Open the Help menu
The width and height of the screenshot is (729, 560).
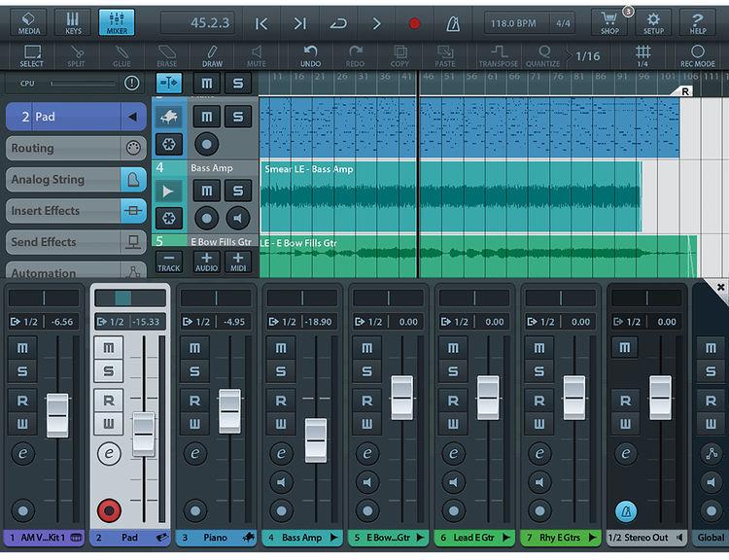697,22
